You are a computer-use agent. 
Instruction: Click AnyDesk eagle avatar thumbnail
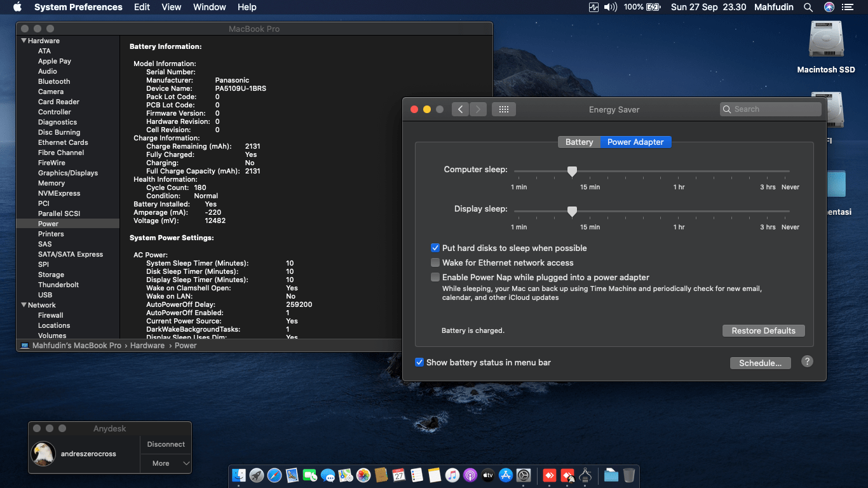pyautogui.click(x=43, y=454)
